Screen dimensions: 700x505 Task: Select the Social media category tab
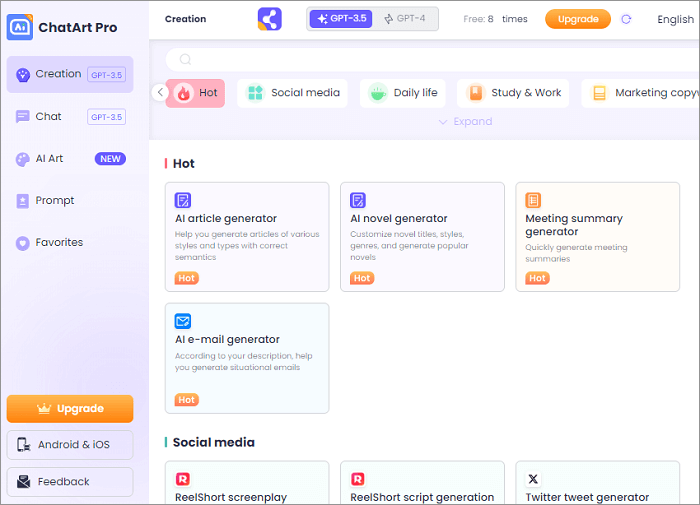point(292,93)
